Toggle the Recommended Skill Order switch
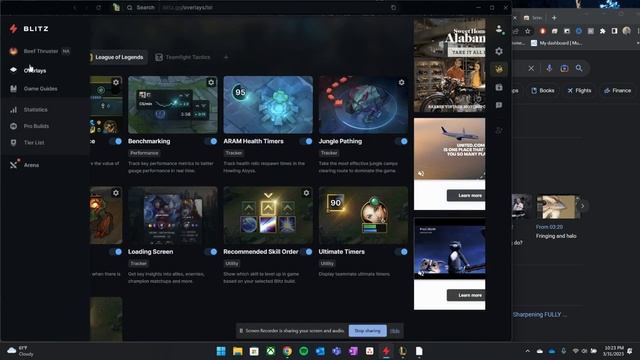This screenshot has height=360, width=640. pos(306,252)
